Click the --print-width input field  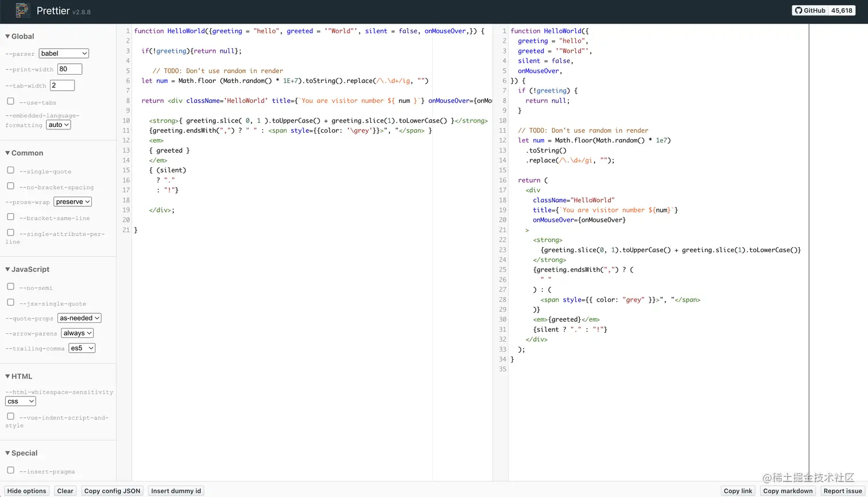click(x=69, y=69)
